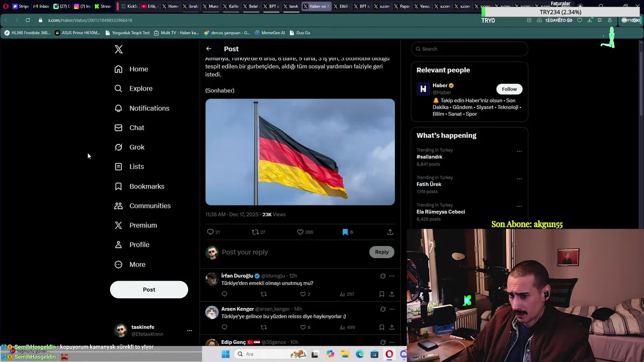
Task: Go back with the Post header arrow
Action: (209, 49)
